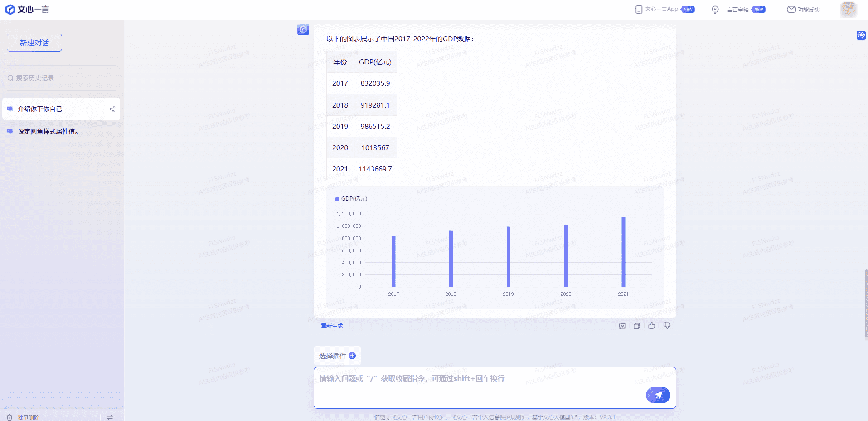Click the thumbs-down icon under the response
868x421 pixels.
pos(667,326)
